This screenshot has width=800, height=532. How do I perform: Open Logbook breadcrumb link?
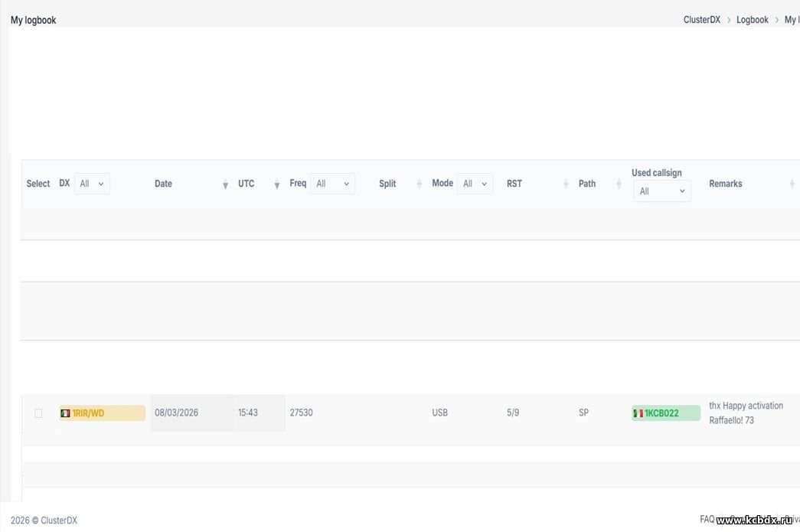pyautogui.click(x=752, y=20)
